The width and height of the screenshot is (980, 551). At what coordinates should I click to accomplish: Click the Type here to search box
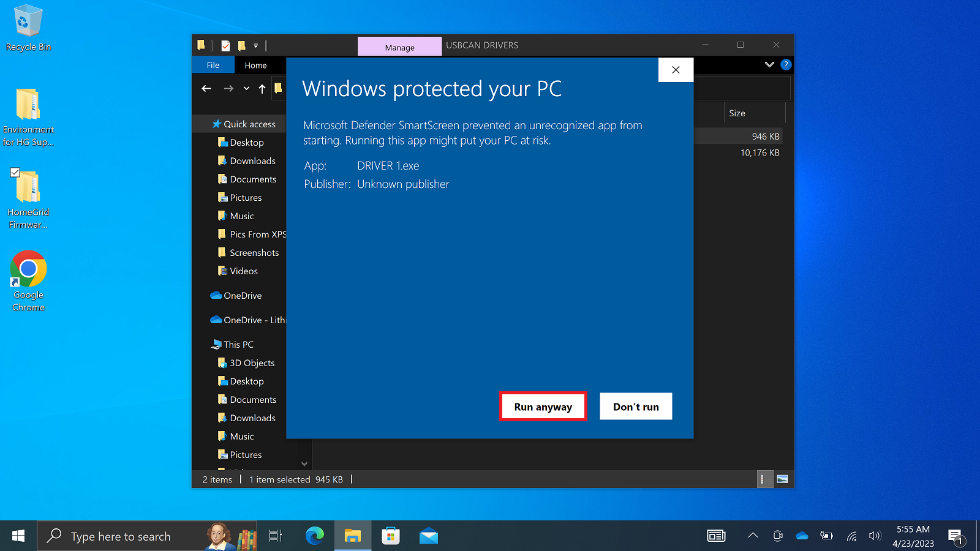[x=147, y=536]
